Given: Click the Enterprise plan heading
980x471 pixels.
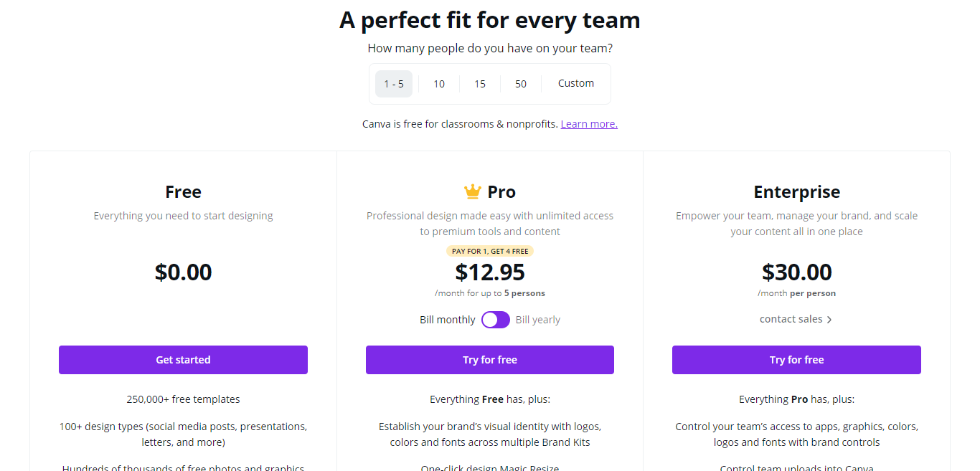Looking at the screenshot, I should 796,191.
